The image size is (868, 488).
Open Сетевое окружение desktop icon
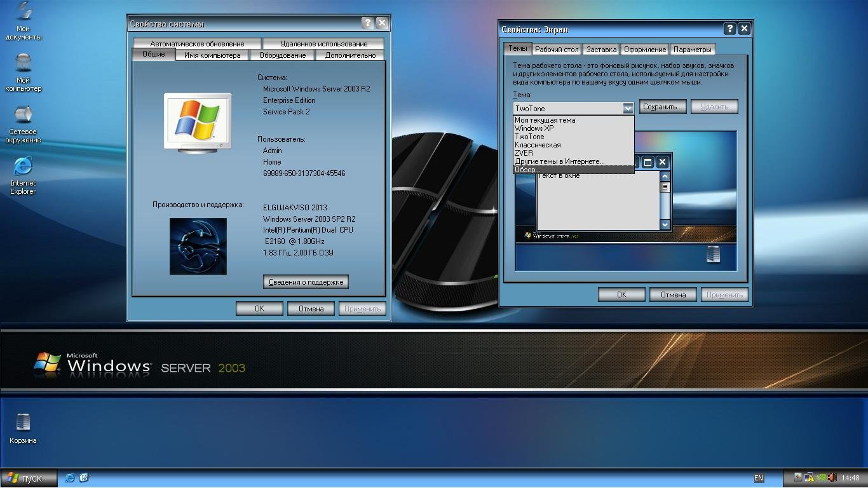click(x=24, y=124)
